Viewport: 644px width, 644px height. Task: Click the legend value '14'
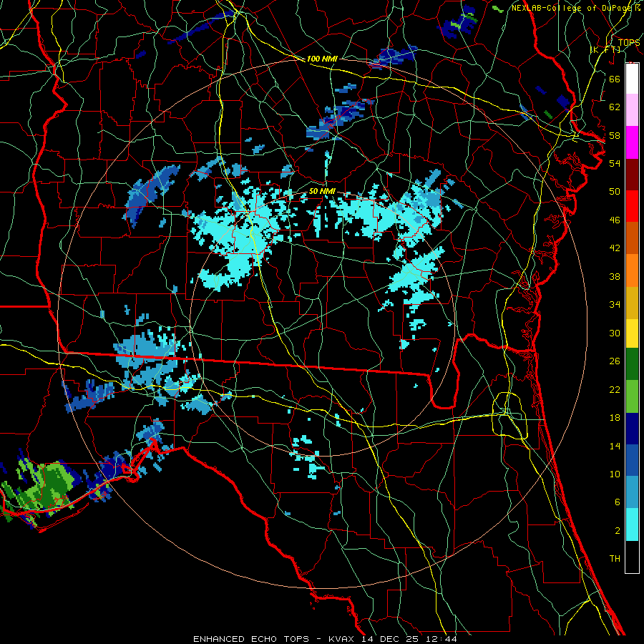615,446
